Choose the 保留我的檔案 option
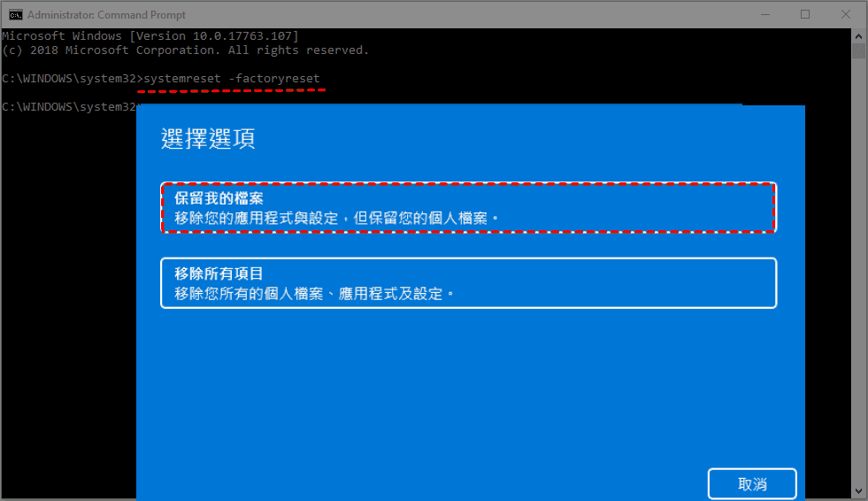Image resolution: width=868 pixels, height=501 pixels. click(468, 208)
